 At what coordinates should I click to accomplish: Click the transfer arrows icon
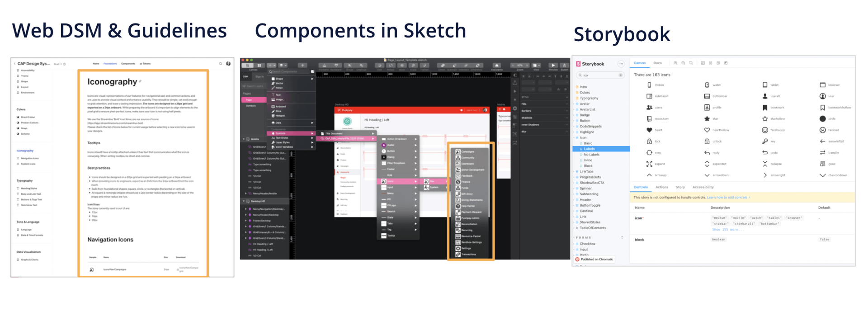click(x=823, y=153)
